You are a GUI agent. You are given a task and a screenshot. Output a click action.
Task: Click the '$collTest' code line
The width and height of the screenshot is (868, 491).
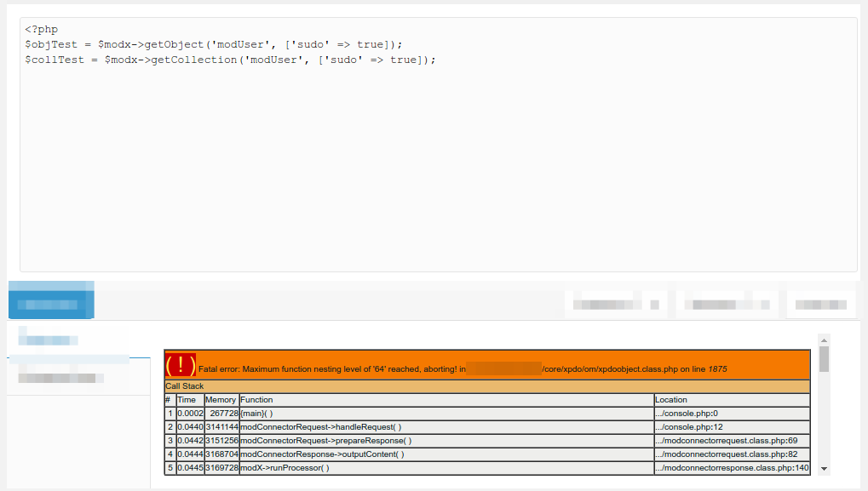pos(230,60)
